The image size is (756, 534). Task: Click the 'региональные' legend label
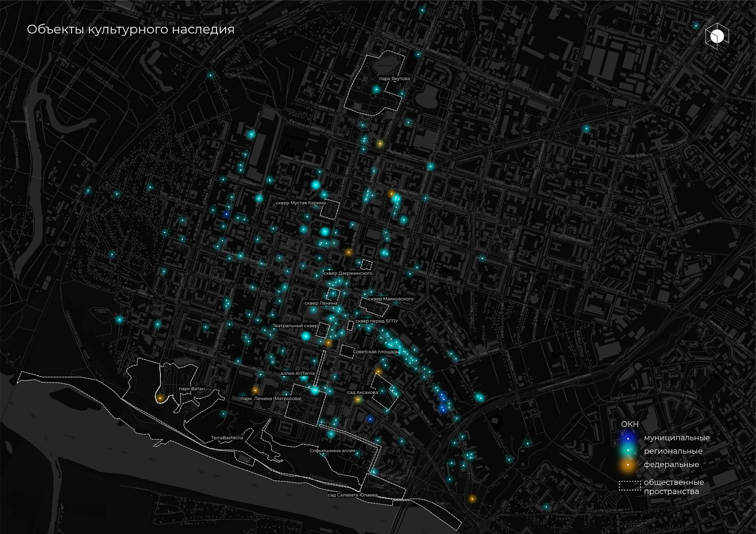[x=673, y=451]
